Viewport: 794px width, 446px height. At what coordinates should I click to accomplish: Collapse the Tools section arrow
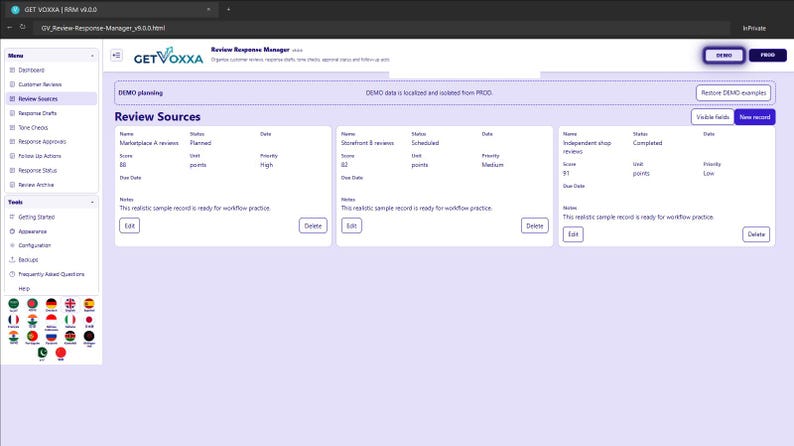click(92, 202)
